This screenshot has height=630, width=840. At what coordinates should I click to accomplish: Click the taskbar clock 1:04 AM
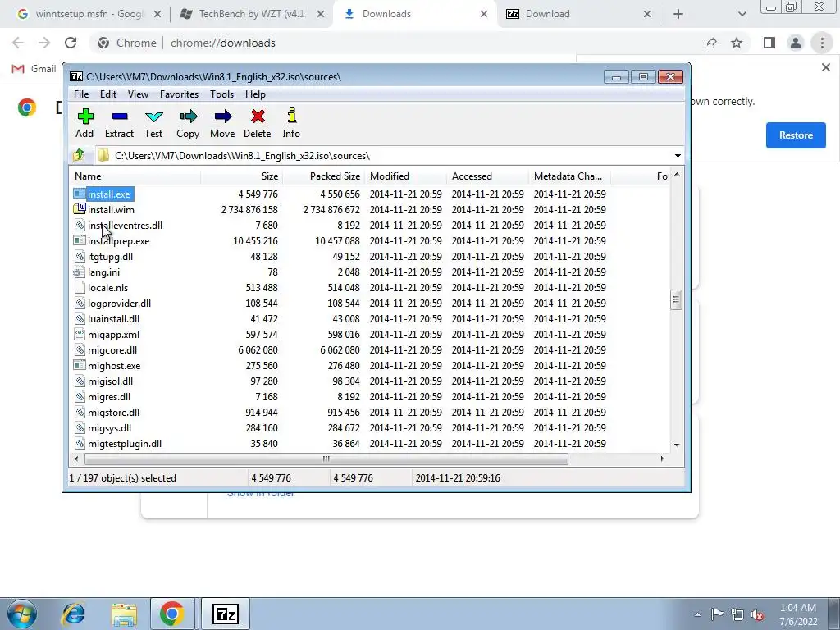[797, 614]
